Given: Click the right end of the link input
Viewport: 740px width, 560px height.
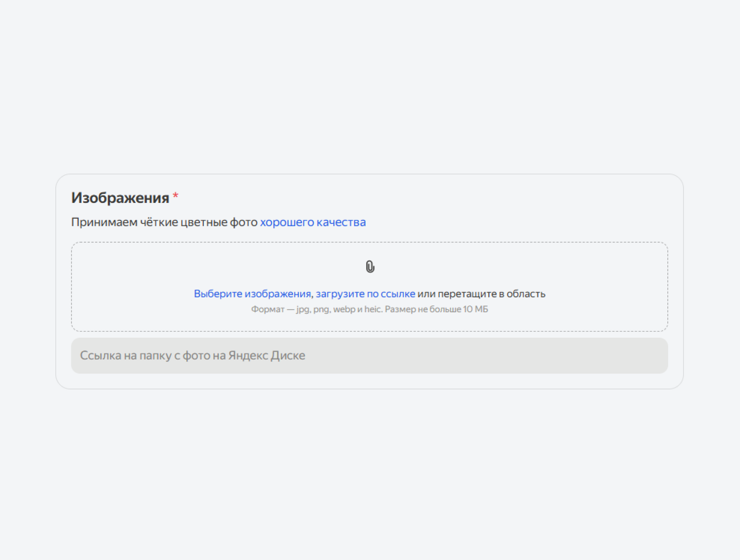Looking at the screenshot, I should [646, 355].
